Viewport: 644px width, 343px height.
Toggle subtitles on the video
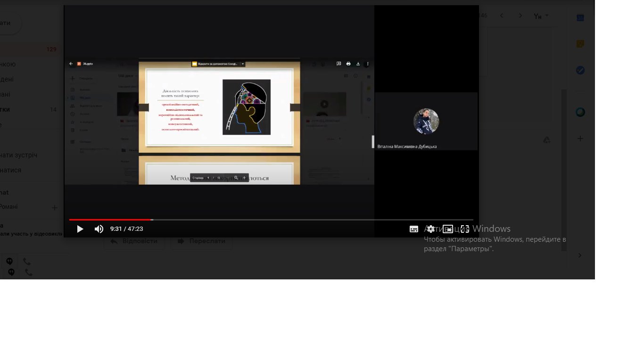(414, 229)
